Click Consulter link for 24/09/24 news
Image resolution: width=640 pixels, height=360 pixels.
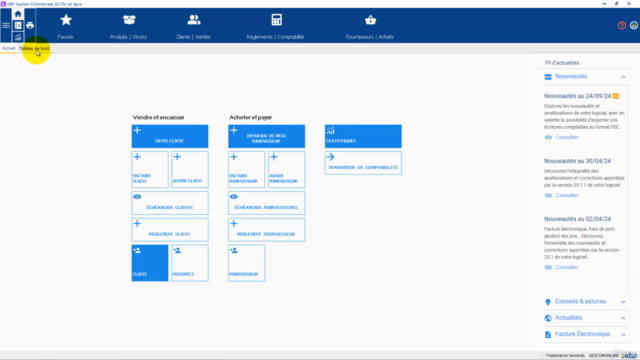[567, 137]
